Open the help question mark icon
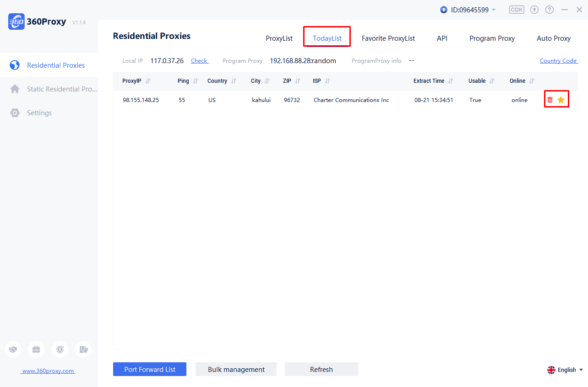The image size is (588, 387). tap(550, 10)
